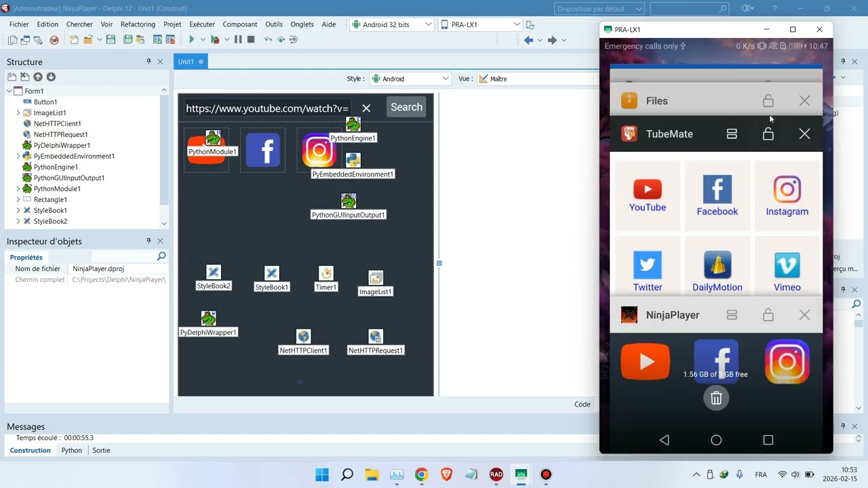Image resolution: width=868 pixels, height=488 pixels.
Task: Move selected item down in Structure
Action: [51, 77]
